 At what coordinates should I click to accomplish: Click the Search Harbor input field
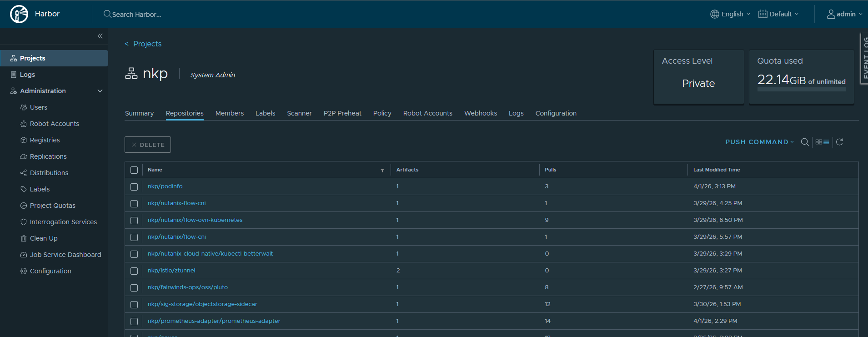pyautogui.click(x=137, y=14)
